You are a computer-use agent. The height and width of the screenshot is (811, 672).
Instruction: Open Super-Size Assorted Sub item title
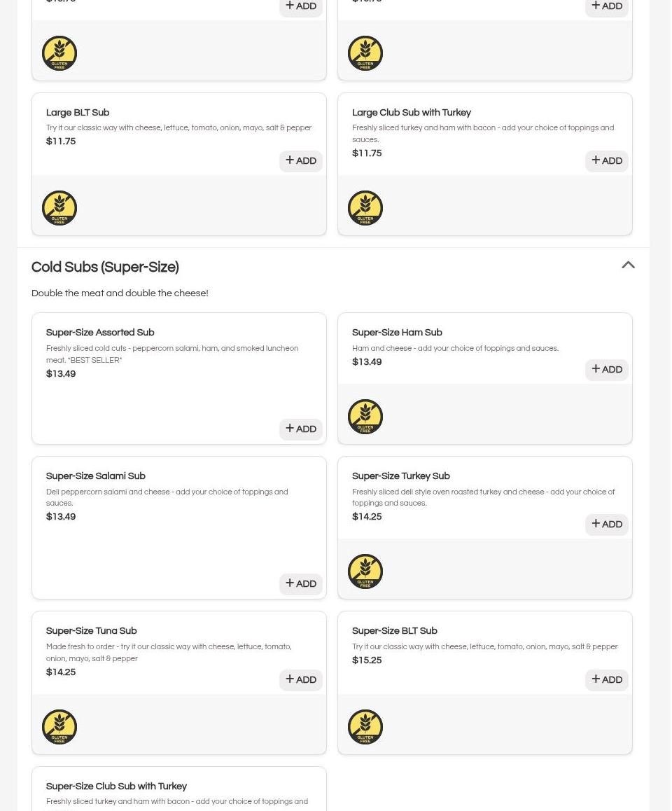point(100,333)
